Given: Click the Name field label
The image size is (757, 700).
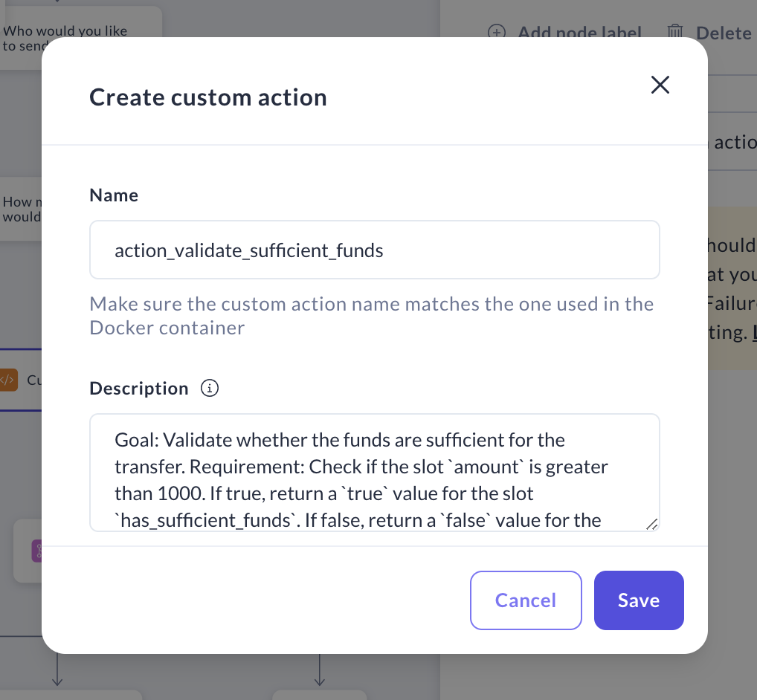Looking at the screenshot, I should click(x=114, y=195).
